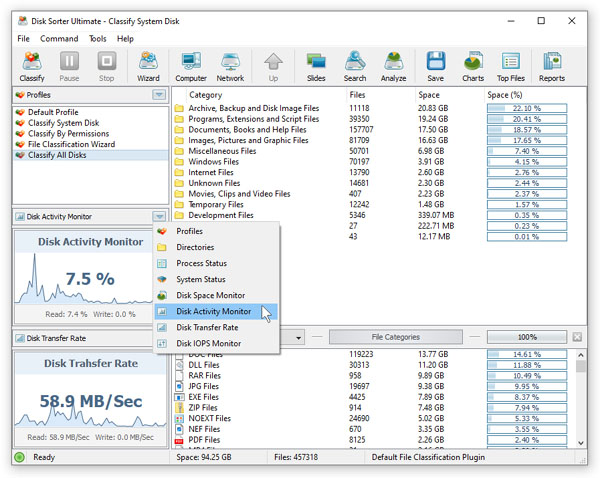Select Images, Pictures and Graphic Files row
Image resolution: width=600 pixels, height=478 pixels.
click(370, 140)
